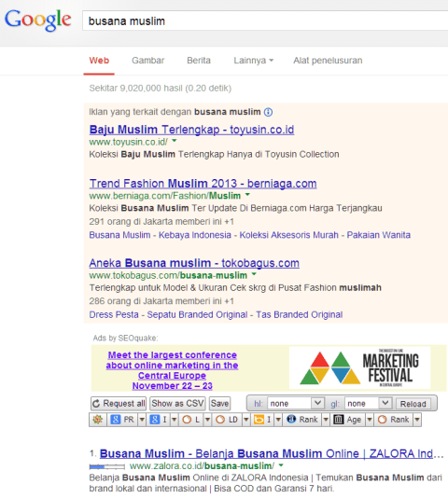The width and height of the screenshot is (448, 498).
Task: Expand the SEMrush Rank dropdown arrow
Action: pyautogui.click(x=417, y=420)
